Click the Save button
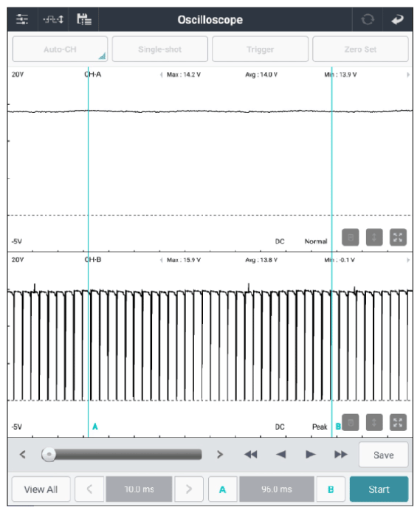The image size is (420, 513). coord(383,455)
